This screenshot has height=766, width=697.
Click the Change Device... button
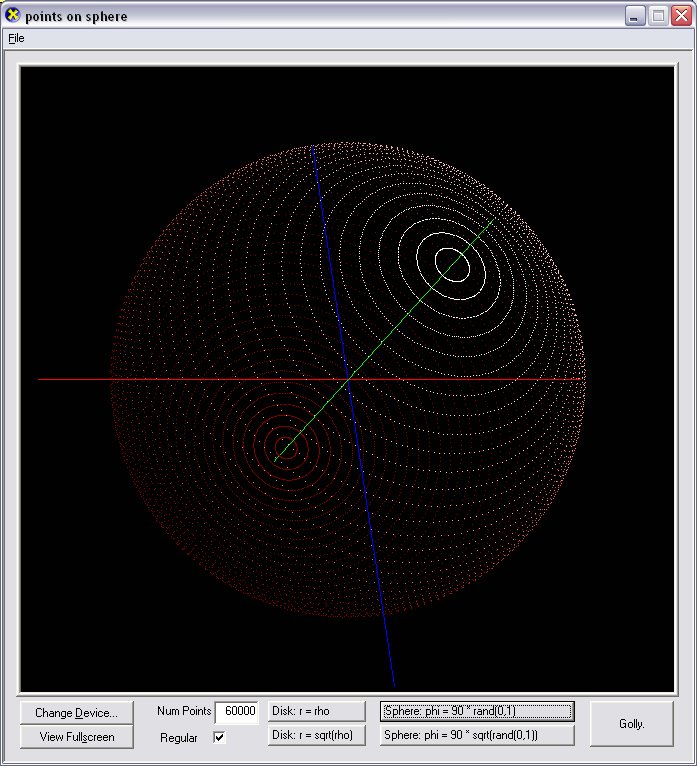tap(76, 713)
